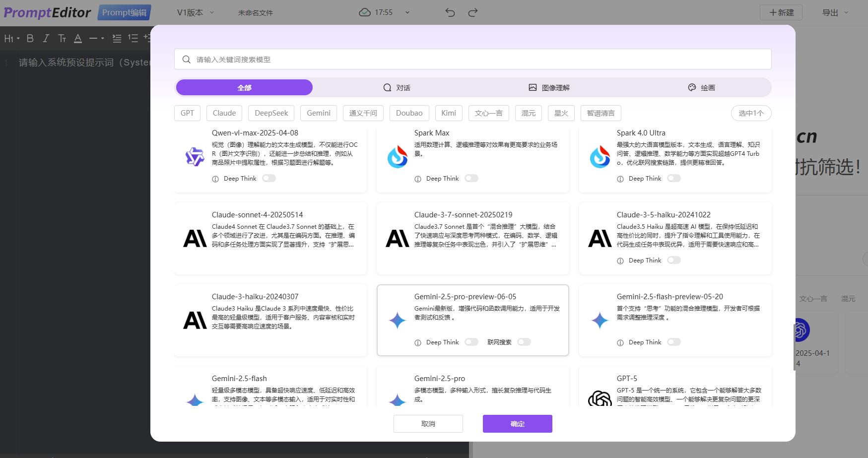The image size is (868, 458).
Task: Switch to the 对话 tab
Action: [x=397, y=87]
